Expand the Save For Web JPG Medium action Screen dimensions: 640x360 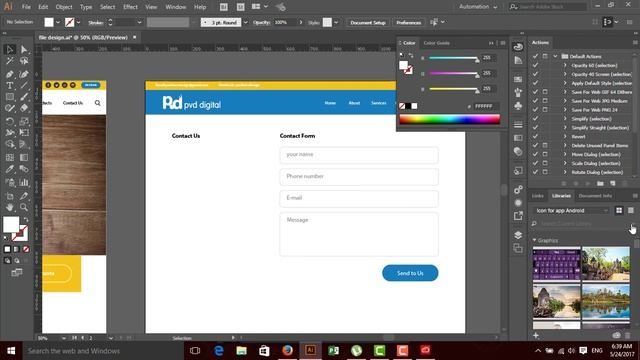click(x=565, y=101)
